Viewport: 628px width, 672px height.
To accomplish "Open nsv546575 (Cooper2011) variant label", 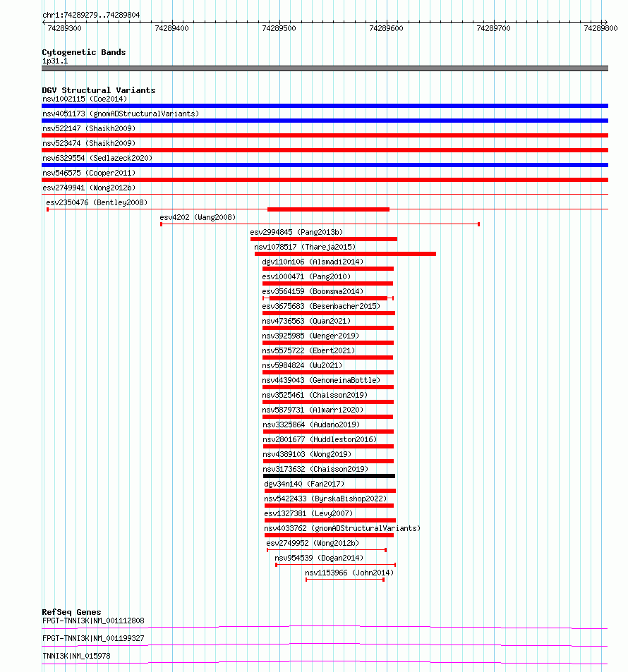I will click(89, 173).
